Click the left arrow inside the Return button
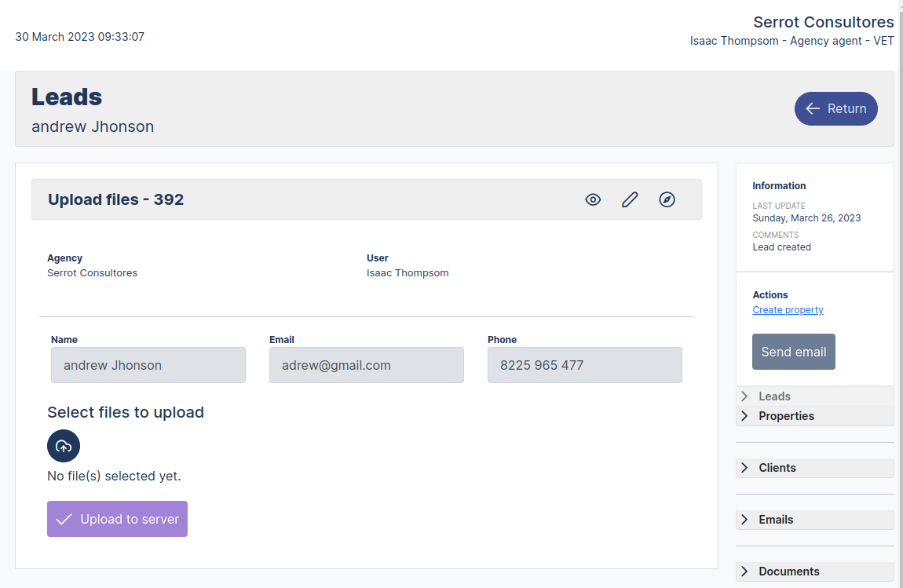The image size is (903, 588). point(813,108)
